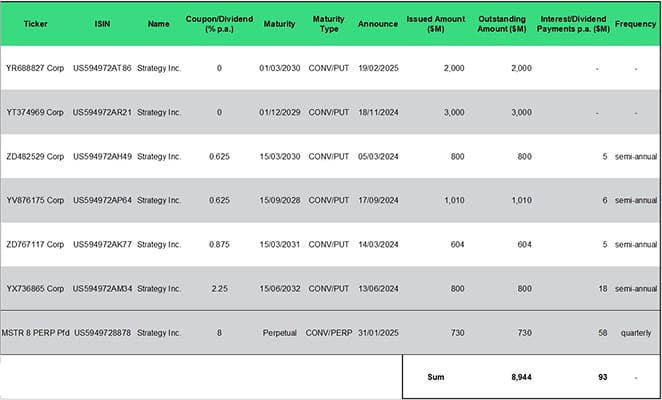Click announce date 05/03/2024
Image resolution: width=662 pixels, height=400 pixels.
click(378, 156)
